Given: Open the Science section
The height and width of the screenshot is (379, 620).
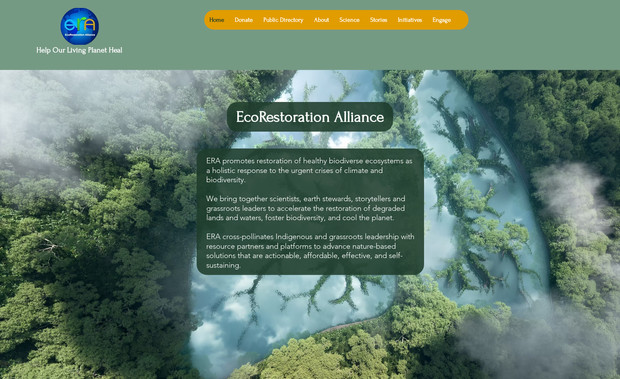Looking at the screenshot, I should click(x=349, y=20).
